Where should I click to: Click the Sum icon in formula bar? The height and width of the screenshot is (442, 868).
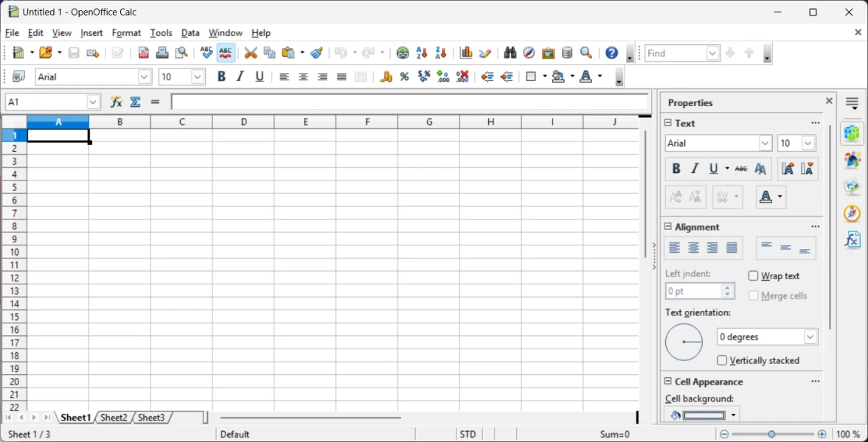pyautogui.click(x=136, y=102)
